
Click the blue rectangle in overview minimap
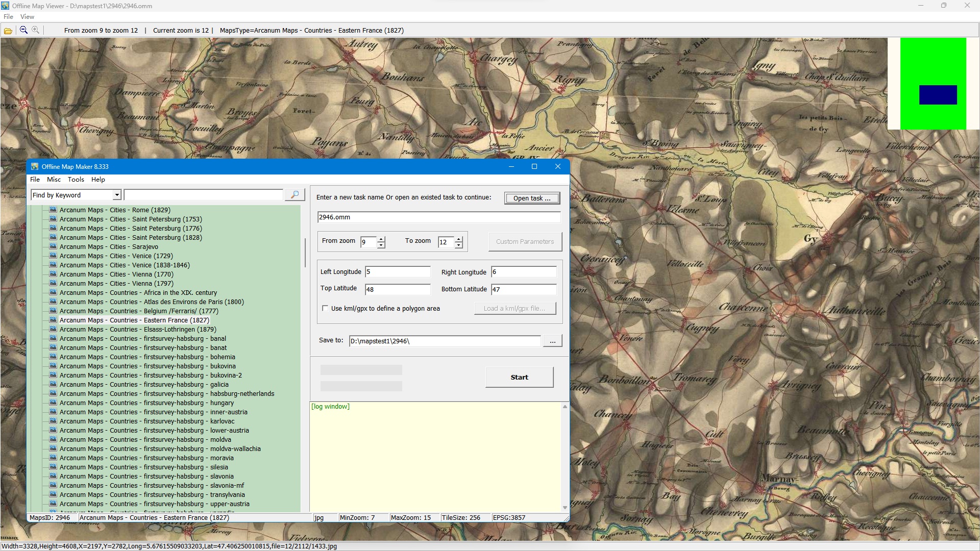[938, 95]
